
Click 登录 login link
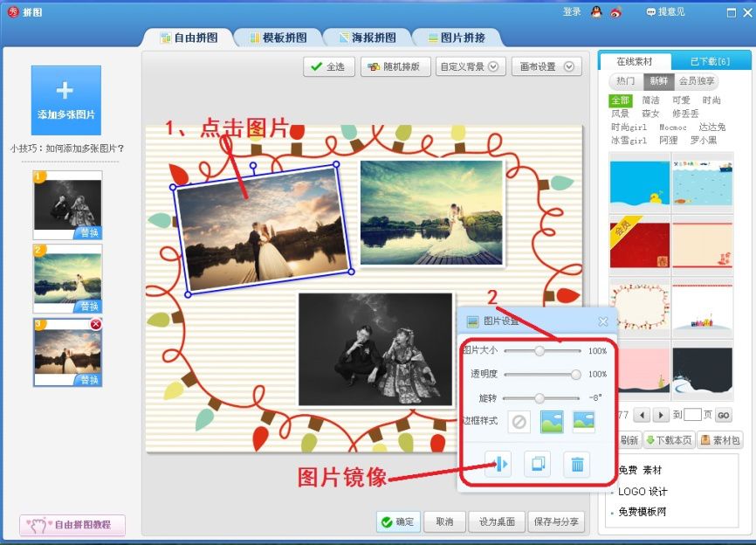pos(572,12)
